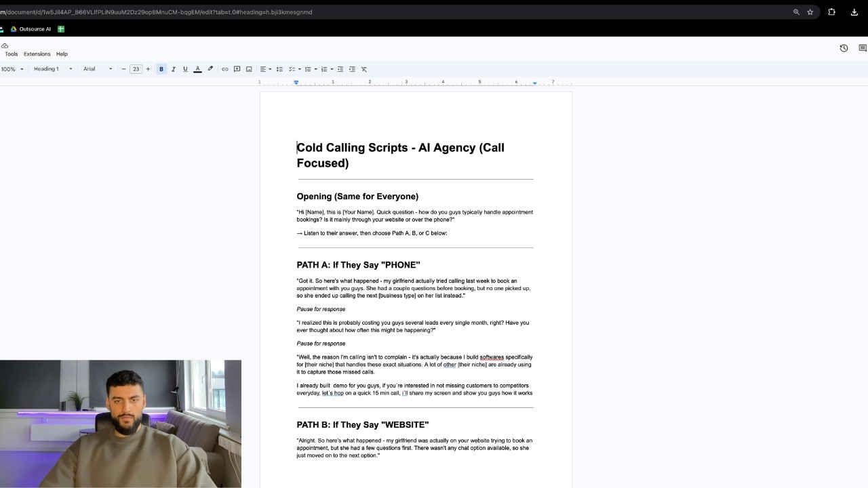The image size is (868, 488).
Task: Open the 100% zoom dropdown
Action: (x=12, y=69)
